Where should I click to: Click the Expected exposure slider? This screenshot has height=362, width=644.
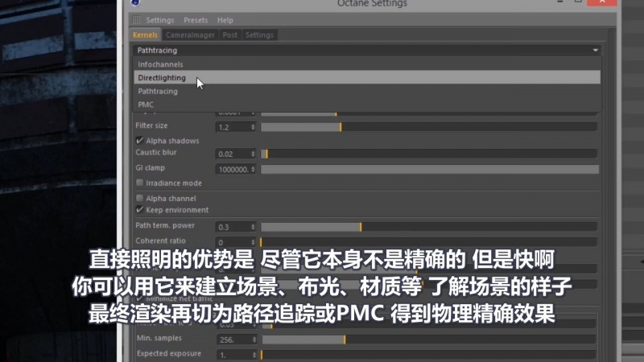429,355
